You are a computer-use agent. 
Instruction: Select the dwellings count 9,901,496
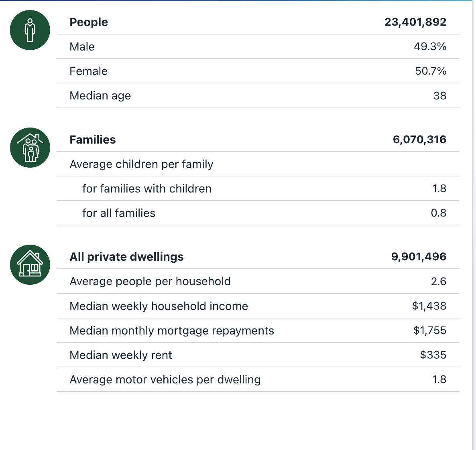(x=419, y=257)
